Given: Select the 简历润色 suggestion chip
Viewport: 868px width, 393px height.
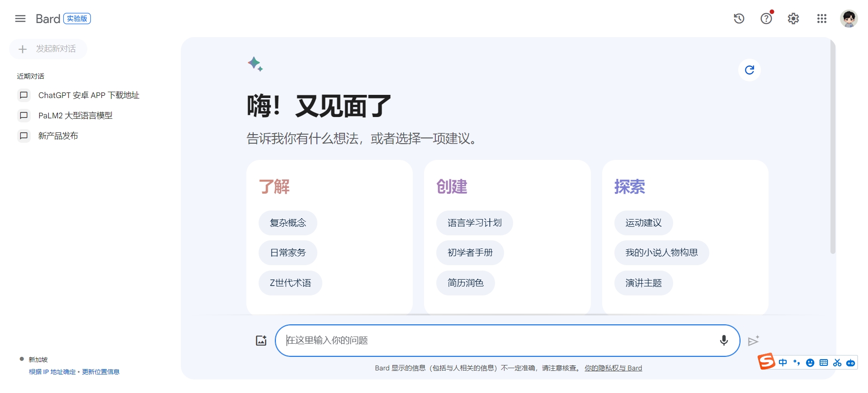Looking at the screenshot, I should coord(466,283).
